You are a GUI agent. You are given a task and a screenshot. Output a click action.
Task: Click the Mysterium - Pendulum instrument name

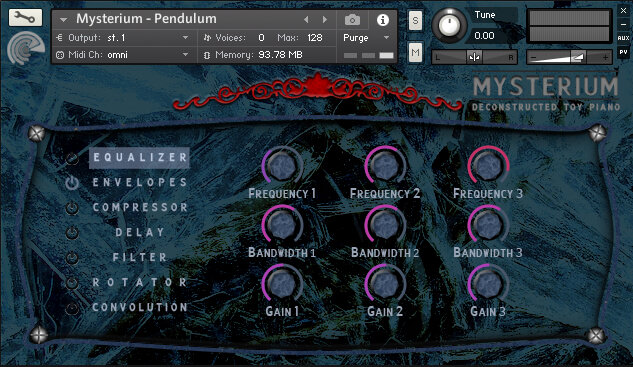coord(146,19)
